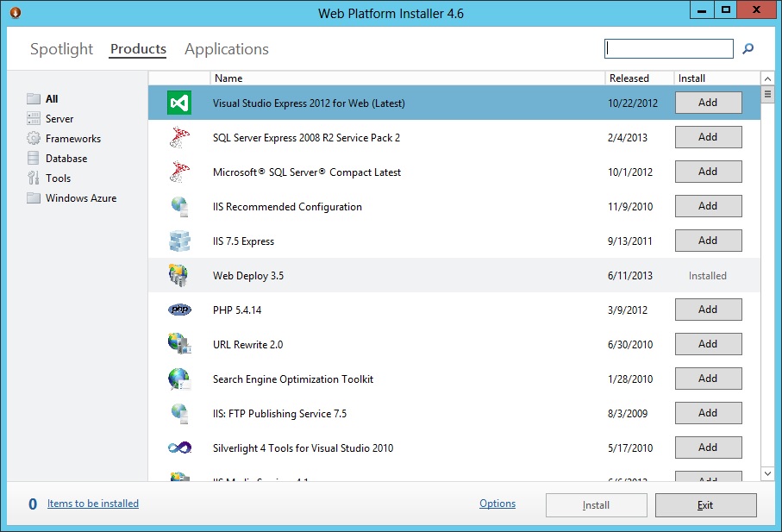
Task: Click the search magnifier icon
Action: 748,48
